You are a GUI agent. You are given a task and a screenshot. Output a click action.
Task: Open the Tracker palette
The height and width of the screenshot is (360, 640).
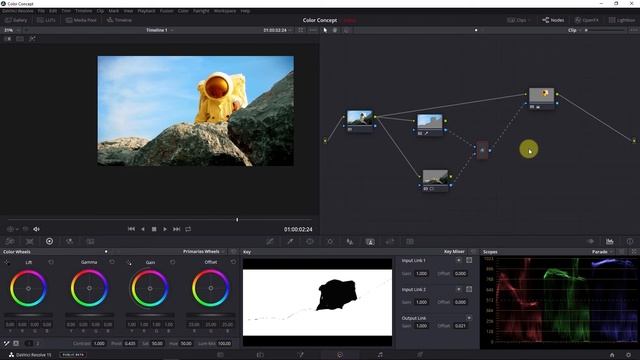[x=330, y=242]
